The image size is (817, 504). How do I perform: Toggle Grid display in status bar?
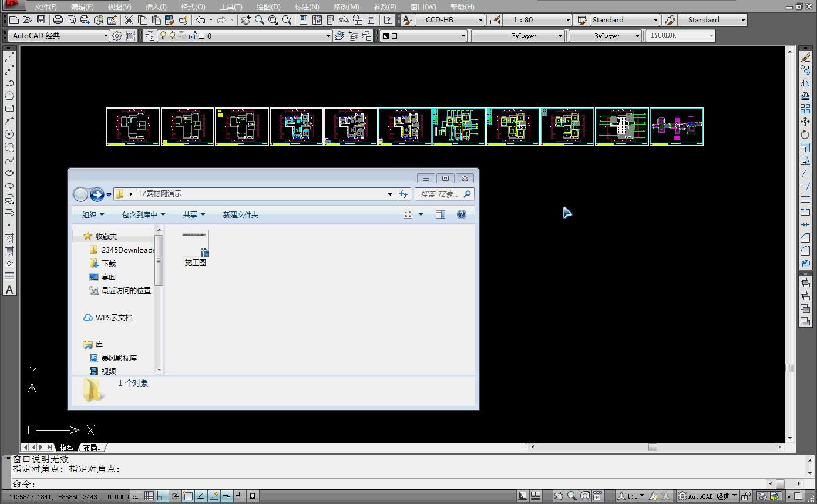coord(149,496)
